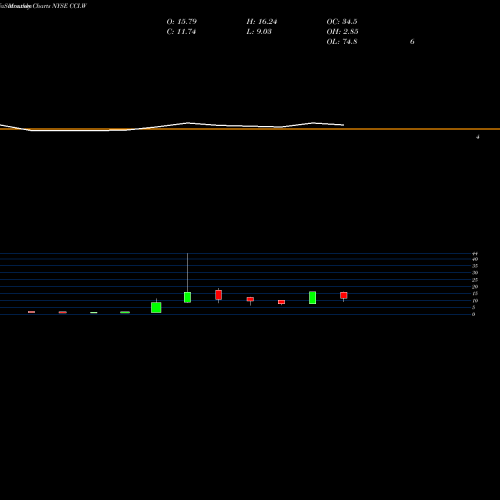Click the "44" price axis label
Screen dimensions: 500x500
point(475,254)
